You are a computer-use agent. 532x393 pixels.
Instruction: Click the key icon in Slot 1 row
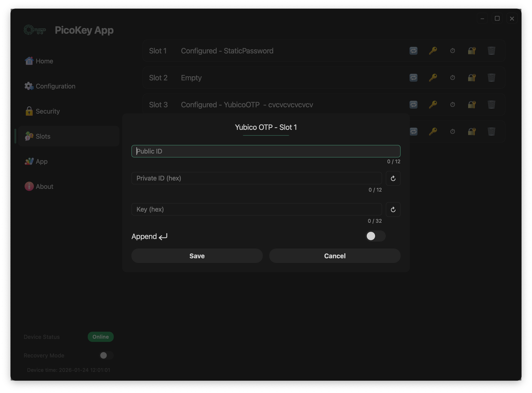(433, 51)
